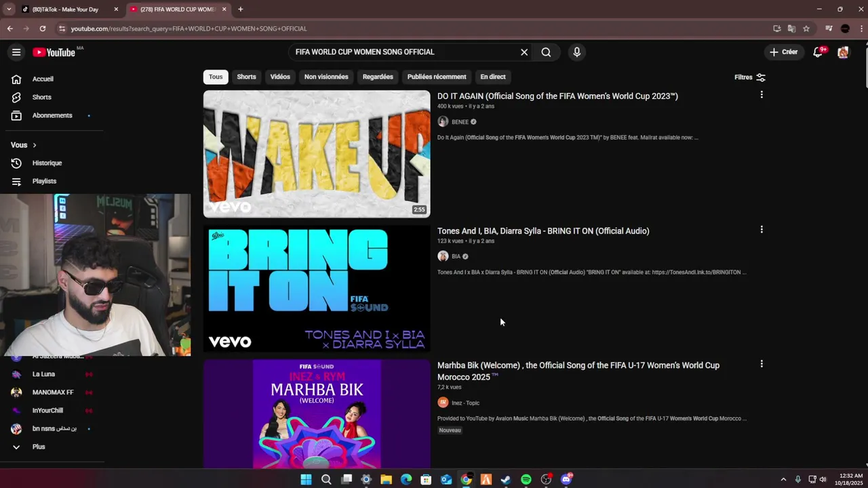Open BENEE channel name

click(460, 122)
